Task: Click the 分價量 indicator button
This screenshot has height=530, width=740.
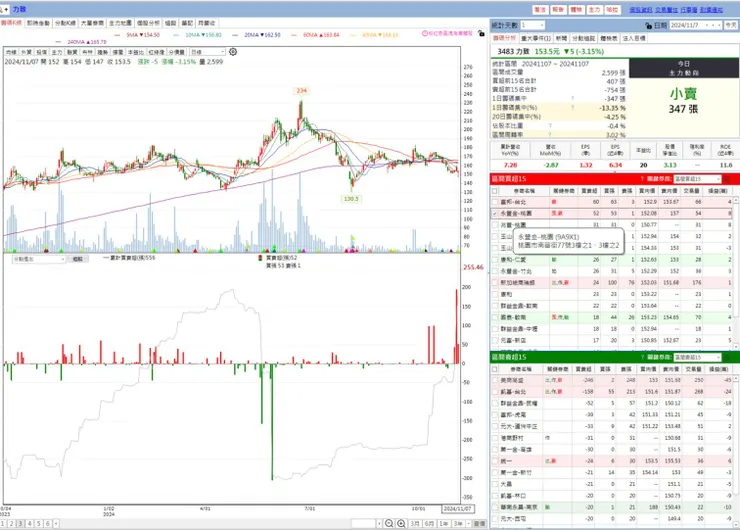Action: coord(177,52)
